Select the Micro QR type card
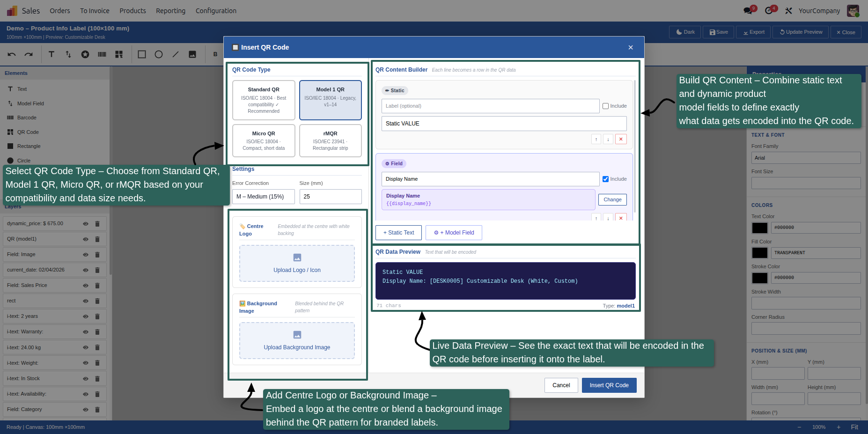Viewport: 868px width, 434px height. click(x=264, y=140)
